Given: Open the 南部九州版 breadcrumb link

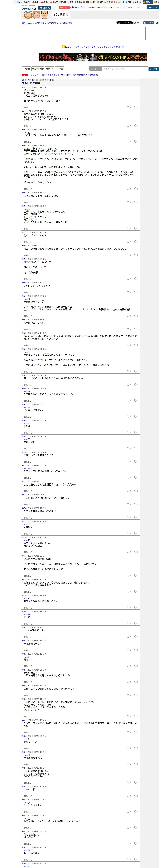Looking at the screenshot, I should [40, 23].
